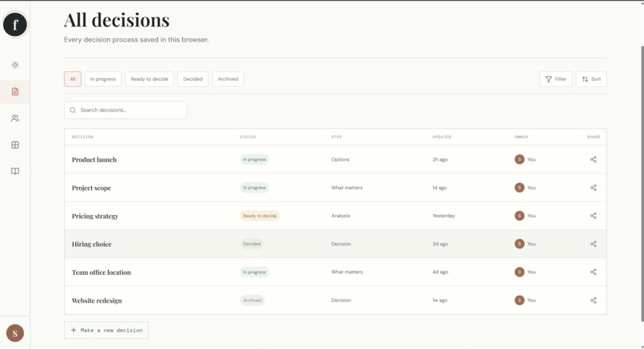The width and height of the screenshot is (644, 350).
Task: Click the magnifier icon in search box
Action: tap(73, 110)
